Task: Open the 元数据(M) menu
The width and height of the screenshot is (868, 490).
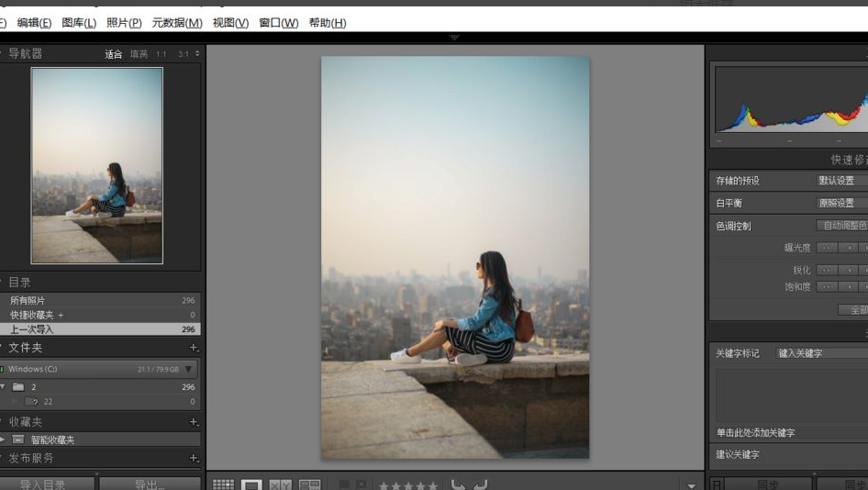Action: 176,23
